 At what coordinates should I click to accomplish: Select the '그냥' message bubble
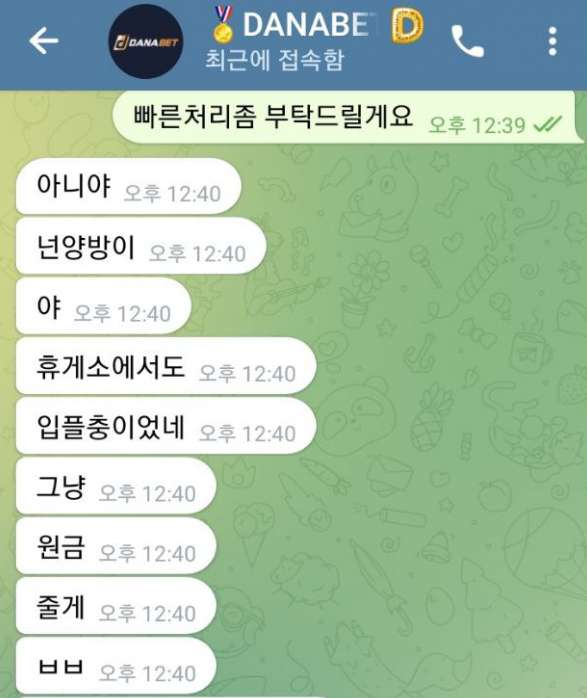116,486
